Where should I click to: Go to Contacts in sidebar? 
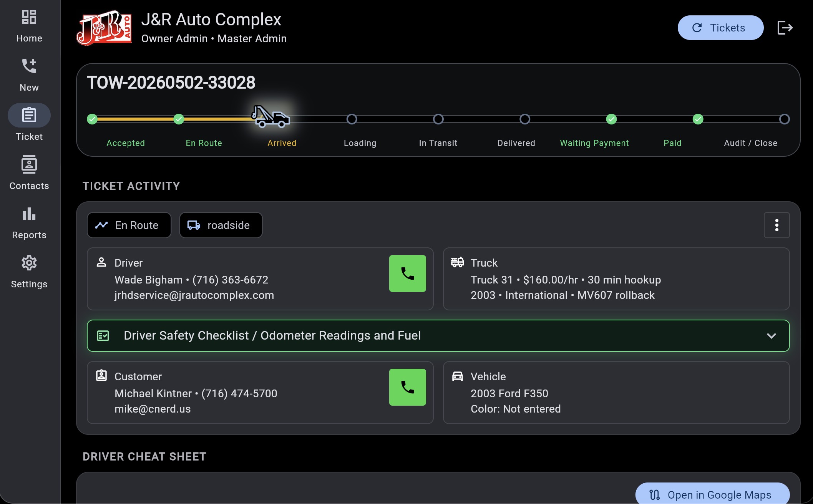29,174
